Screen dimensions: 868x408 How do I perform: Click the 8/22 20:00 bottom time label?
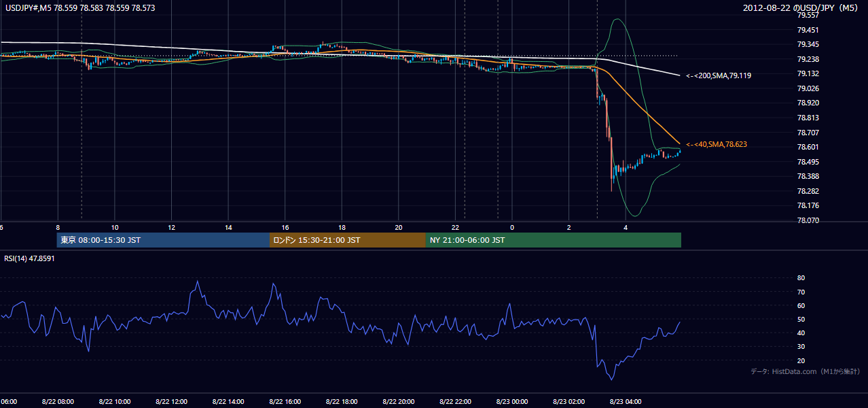point(399,401)
